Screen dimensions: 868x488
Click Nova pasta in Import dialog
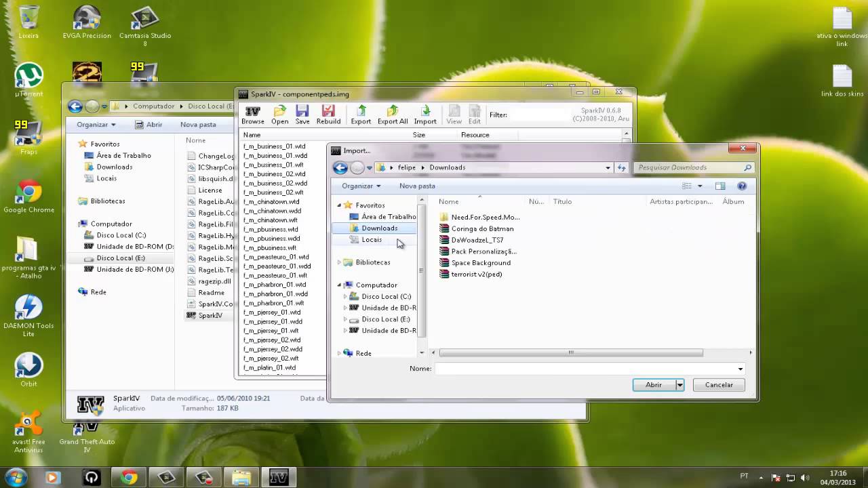[x=417, y=186]
